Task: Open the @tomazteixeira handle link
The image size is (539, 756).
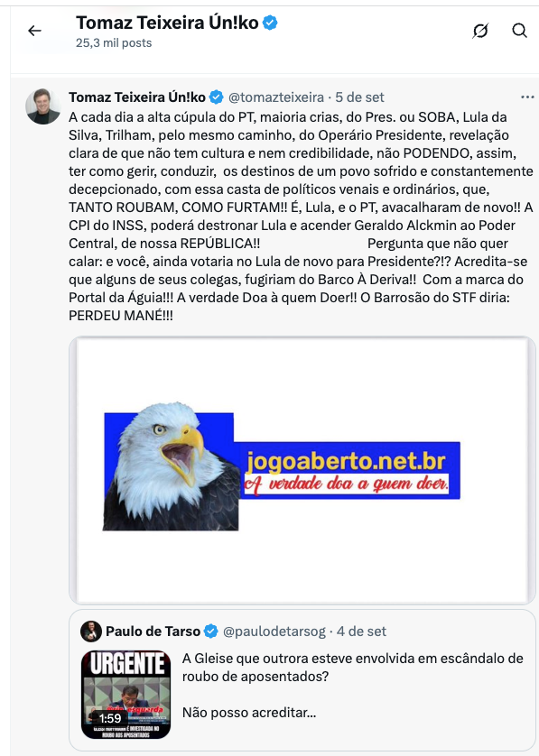Action: (276, 97)
